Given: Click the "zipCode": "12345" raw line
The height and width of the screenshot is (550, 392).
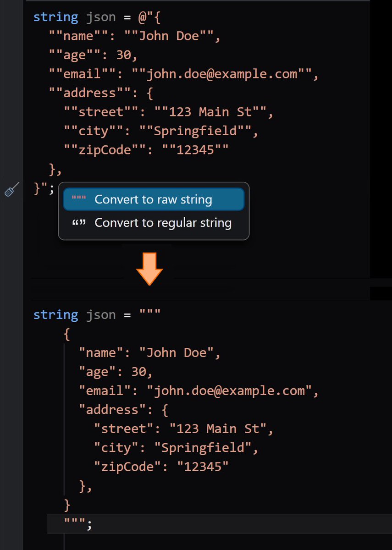Looking at the screenshot, I should (x=161, y=466).
